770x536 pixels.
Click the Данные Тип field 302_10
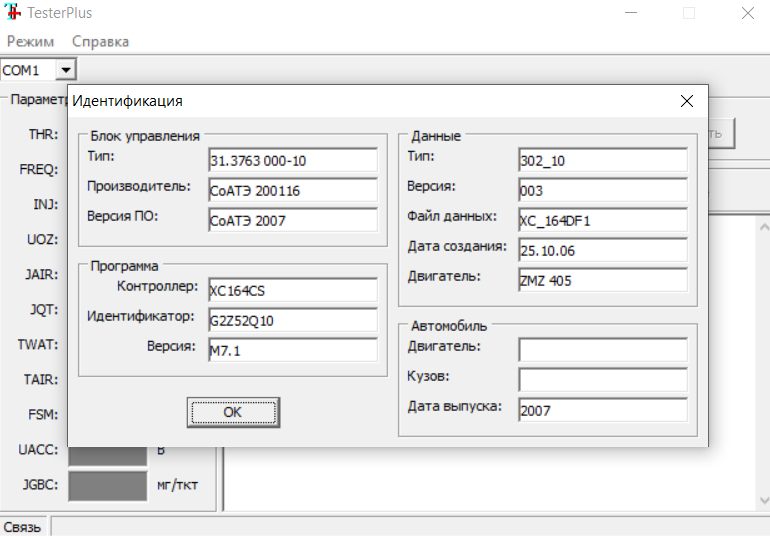(x=602, y=160)
